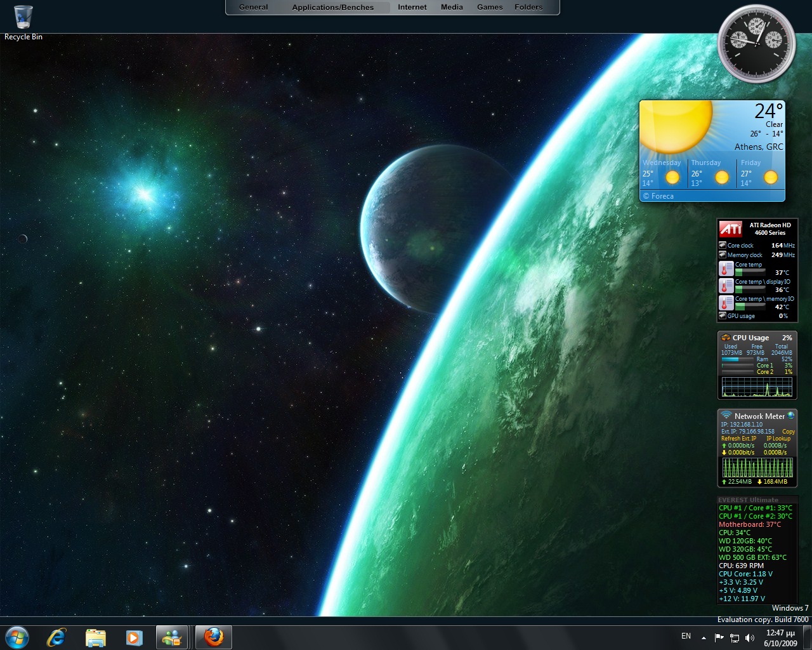Click the Show desktop button

[x=808, y=637]
